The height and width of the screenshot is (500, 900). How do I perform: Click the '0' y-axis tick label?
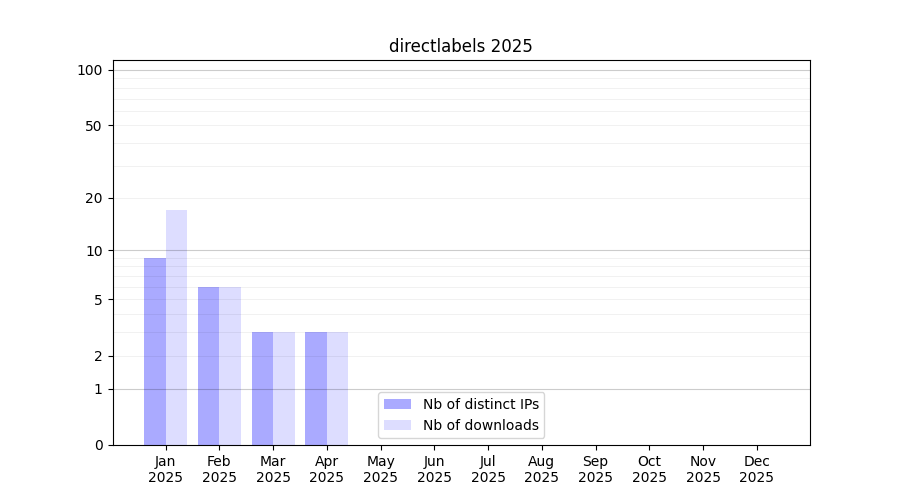coord(98,445)
